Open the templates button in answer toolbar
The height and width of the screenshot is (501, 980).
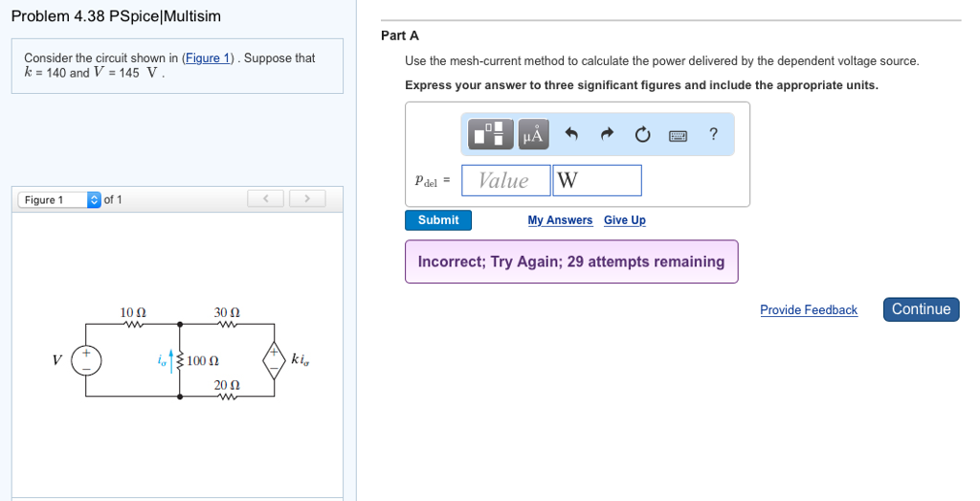[491, 134]
